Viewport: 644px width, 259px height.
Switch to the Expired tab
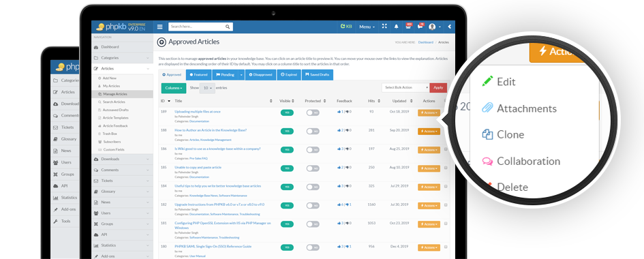289,75
